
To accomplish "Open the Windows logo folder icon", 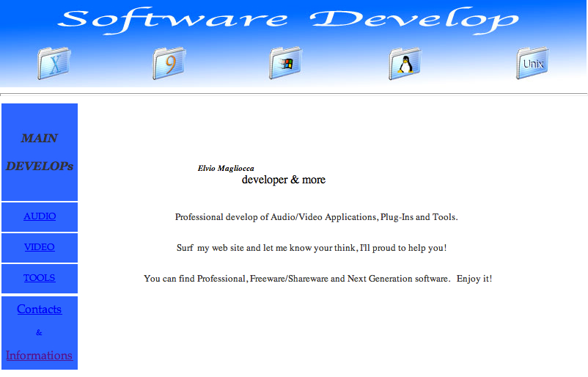I will 285,63.
